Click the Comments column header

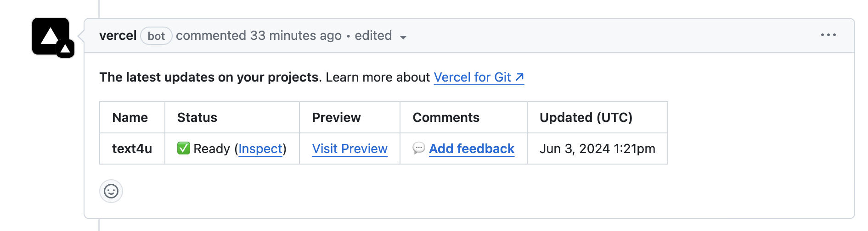(446, 118)
